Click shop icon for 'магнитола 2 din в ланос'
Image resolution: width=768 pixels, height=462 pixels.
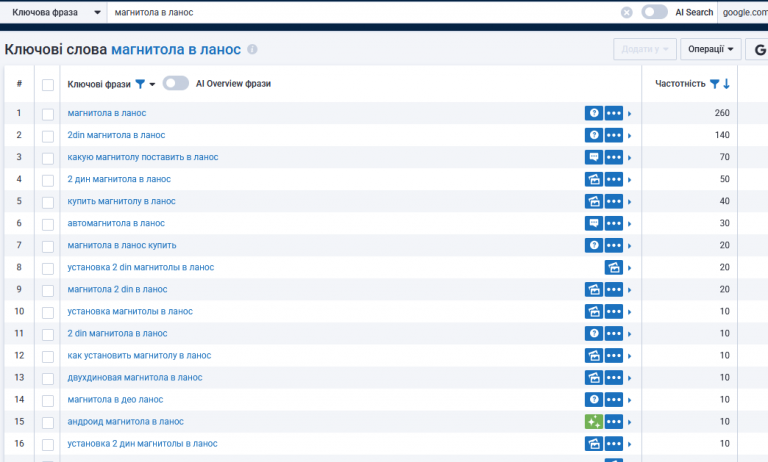click(x=594, y=290)
